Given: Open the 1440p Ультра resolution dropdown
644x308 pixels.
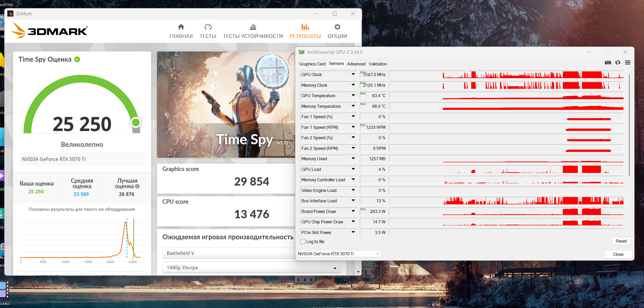Looking at the screenshot, I should pos(251,267).
